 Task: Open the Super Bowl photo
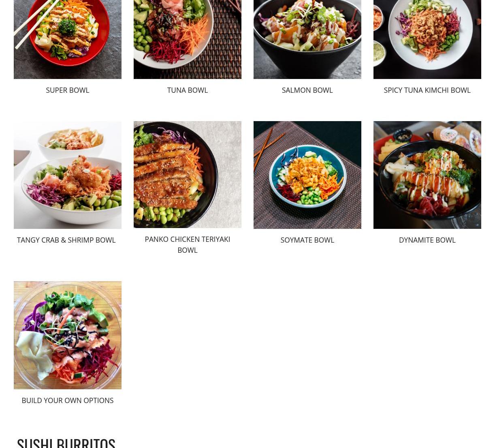tap(68, 39)
